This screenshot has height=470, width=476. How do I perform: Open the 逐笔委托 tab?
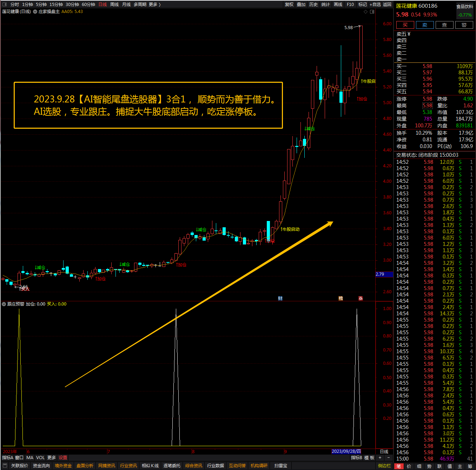[x=172, y=466]
